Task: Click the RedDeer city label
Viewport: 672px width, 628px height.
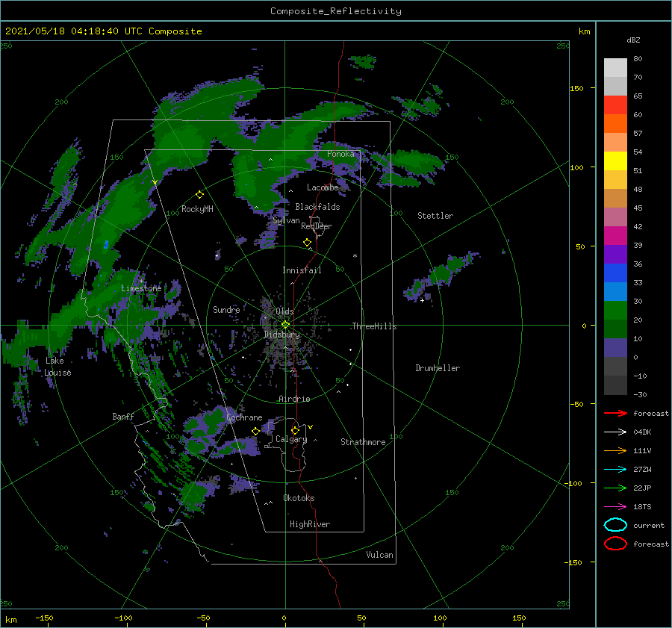Action: pos(317,226)
